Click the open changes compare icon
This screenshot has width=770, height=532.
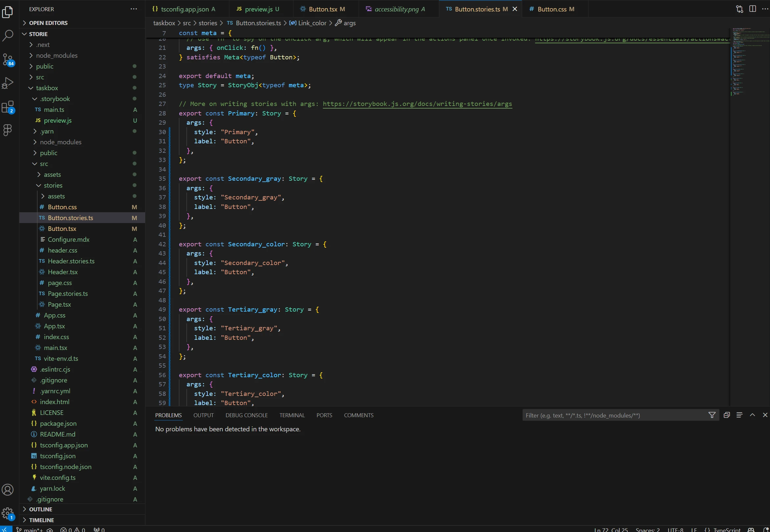coord(739,9)
